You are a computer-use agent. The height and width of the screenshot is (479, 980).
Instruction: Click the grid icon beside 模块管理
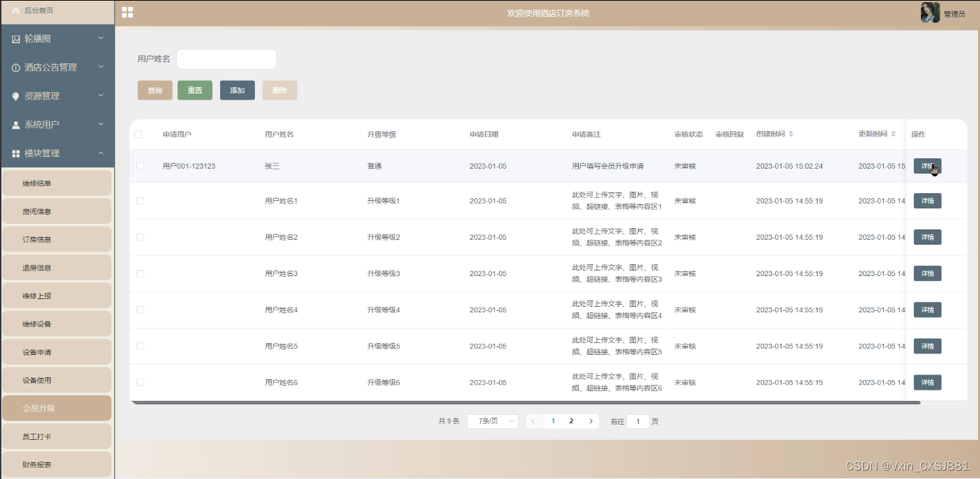16,153
